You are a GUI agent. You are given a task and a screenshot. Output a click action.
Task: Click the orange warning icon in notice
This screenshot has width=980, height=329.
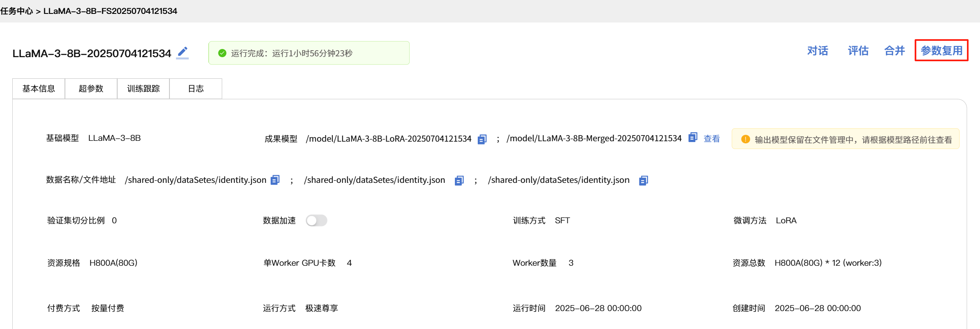(745, 139)
